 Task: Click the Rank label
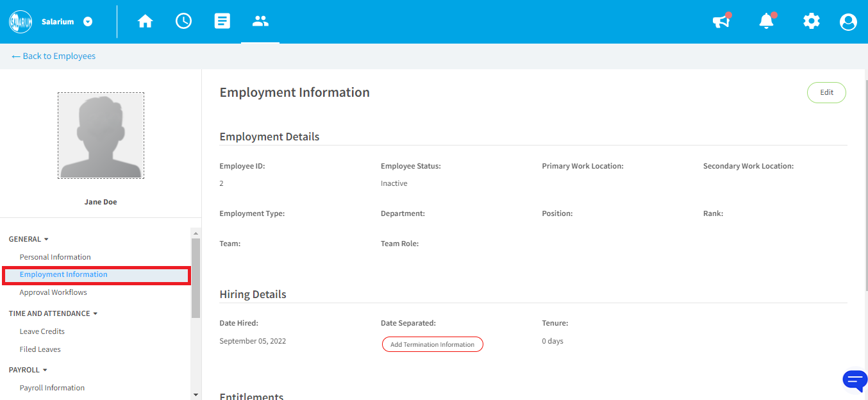click(713, 213)
